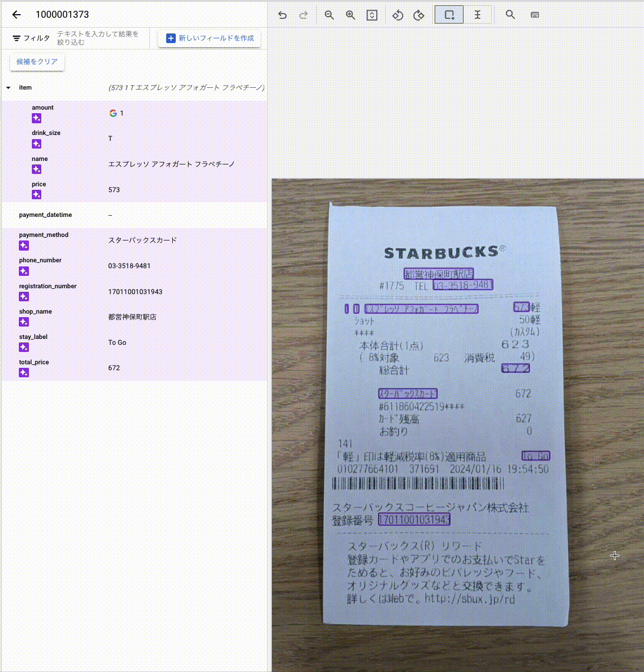Select the sparkle icon for total_price

pyautogui.click(x=24, y=373)
